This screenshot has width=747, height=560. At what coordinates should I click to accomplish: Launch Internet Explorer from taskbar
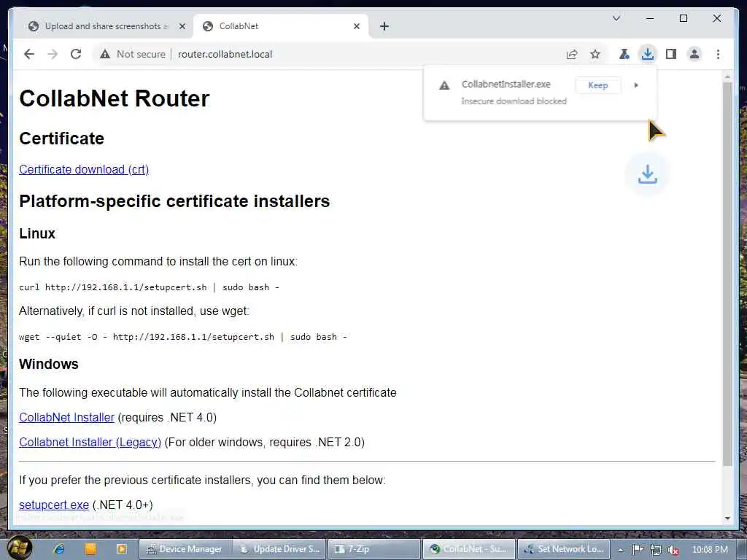pyautogui.click(x=59, y=549)
